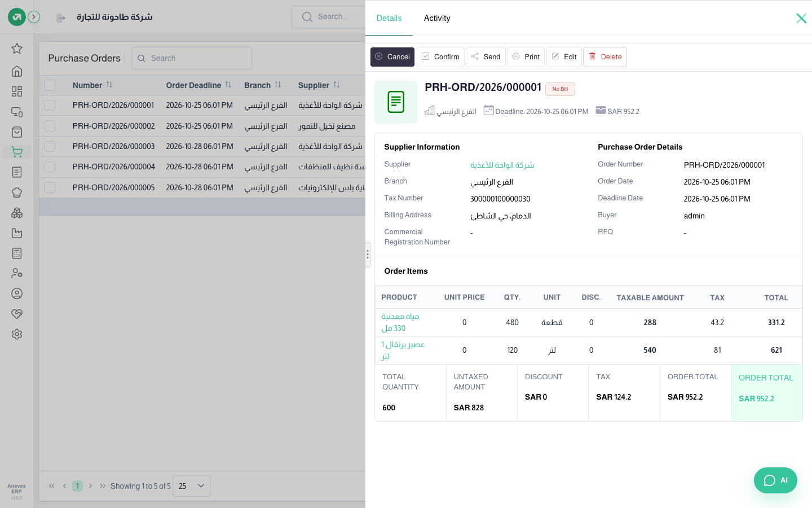Switch to the Details tab
Screen dimensions: 812x508
coord(389,18)
